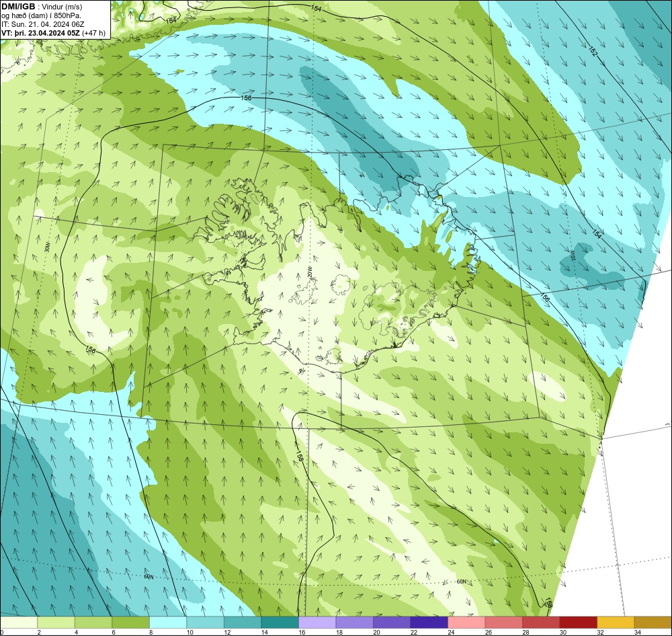Image resolution: width=672 pixels, height=636 pixels.
Task: Click the ochre swatch above 34 m/s
Action: point(653,623)
